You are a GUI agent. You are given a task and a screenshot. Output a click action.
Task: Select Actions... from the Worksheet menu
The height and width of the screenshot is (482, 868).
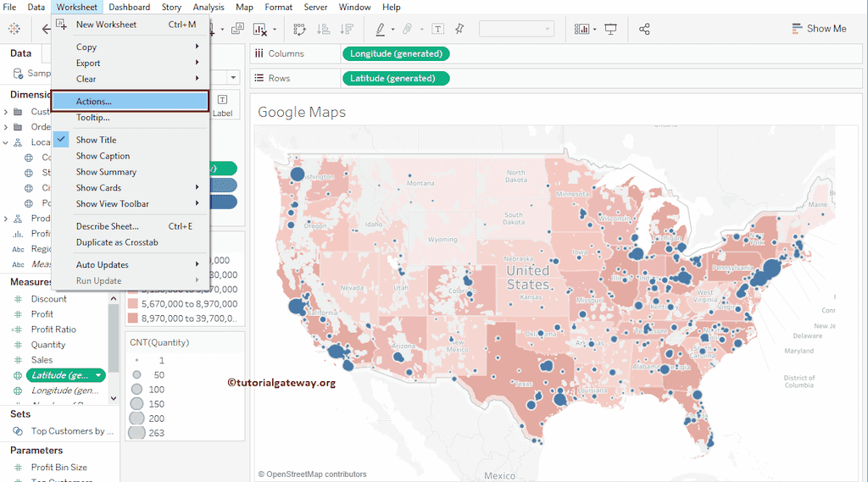[93, 102]
